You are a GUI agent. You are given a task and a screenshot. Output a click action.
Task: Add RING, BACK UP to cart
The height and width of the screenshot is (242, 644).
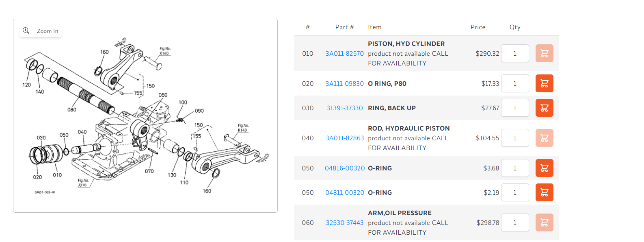tap(544, 108)
